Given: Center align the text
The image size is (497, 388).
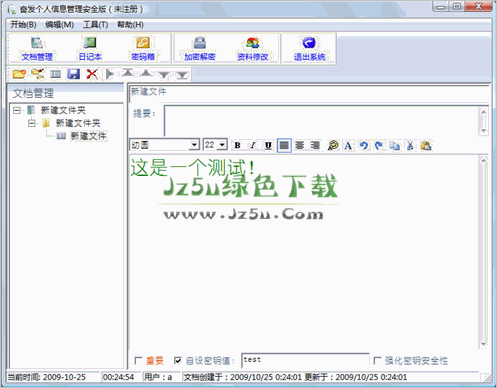Looking at the screenshot, I should [300, 145].
